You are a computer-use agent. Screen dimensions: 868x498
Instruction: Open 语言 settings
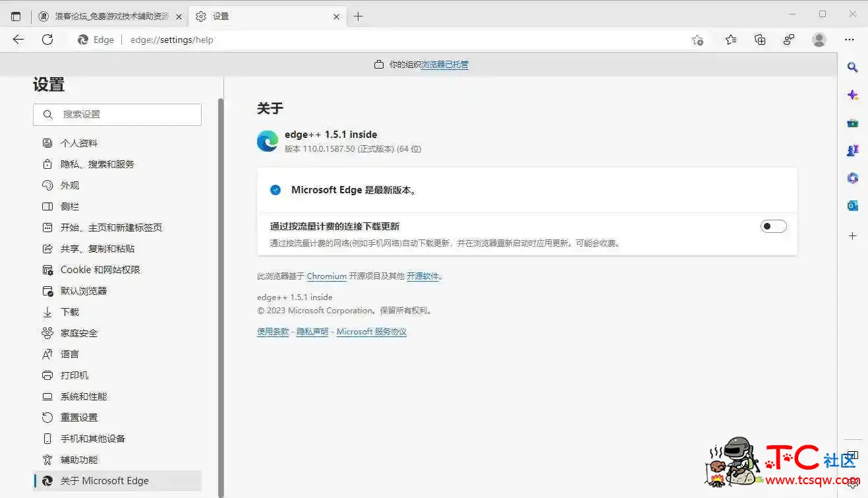[117, 354]
